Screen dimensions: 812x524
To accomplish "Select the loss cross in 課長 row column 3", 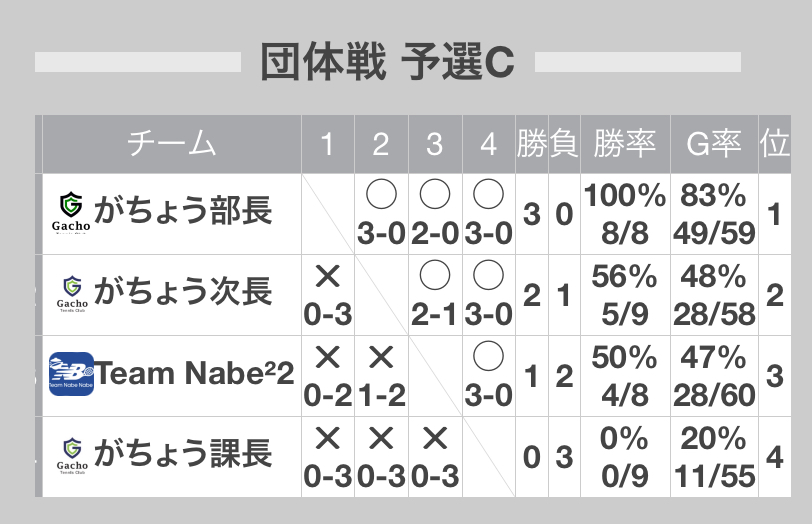I will click(x=435, y=457).
